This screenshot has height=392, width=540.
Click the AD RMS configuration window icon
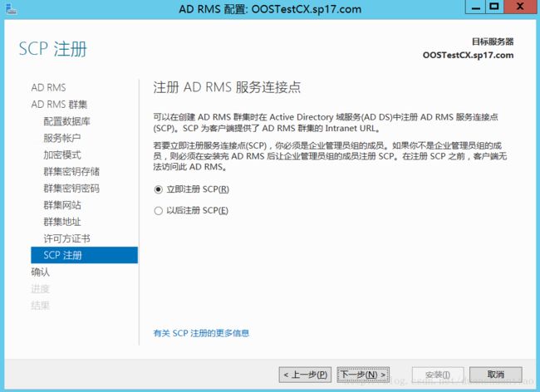[x=12, y=8]
